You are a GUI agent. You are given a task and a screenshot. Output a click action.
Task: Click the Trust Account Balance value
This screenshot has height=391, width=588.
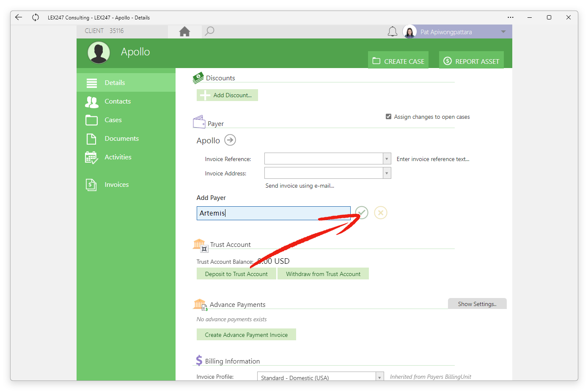[x=273, y=261]
